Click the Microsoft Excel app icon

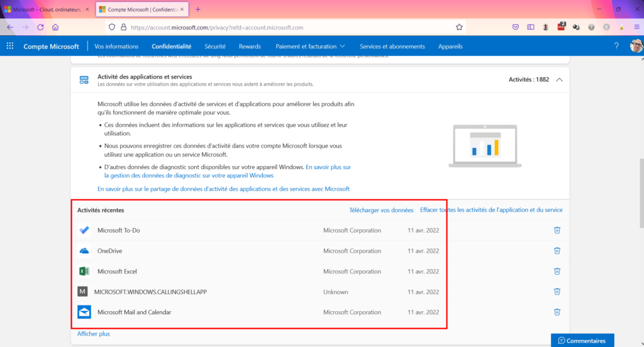[x=84, y=271]
